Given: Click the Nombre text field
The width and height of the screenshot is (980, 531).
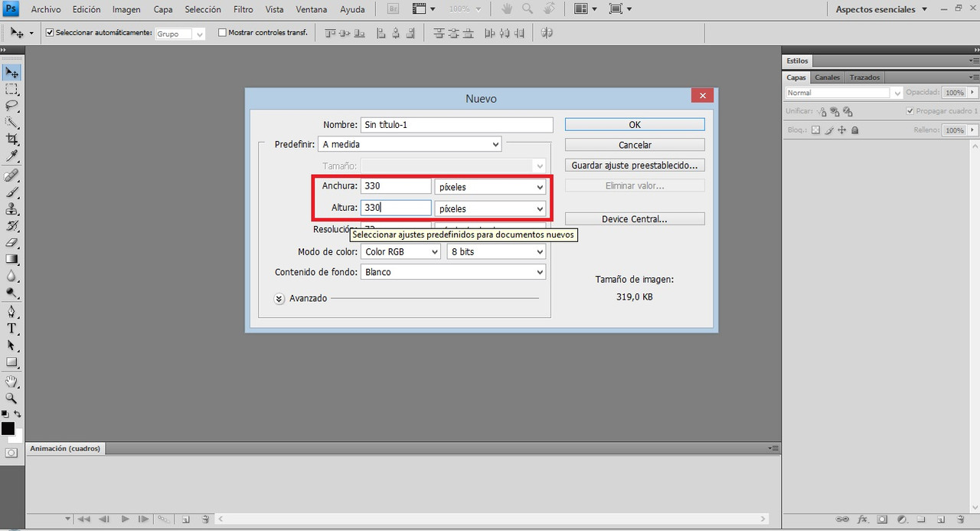Looking at the screenshot, I should pos(456,125).
